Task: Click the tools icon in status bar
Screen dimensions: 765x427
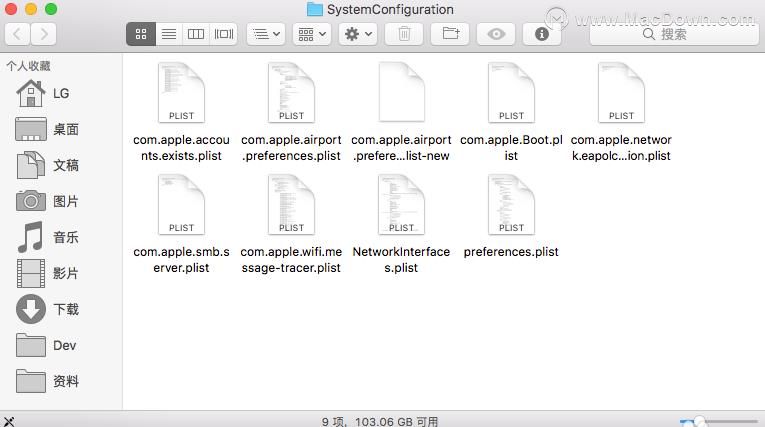Action: [x=9, y=421]
